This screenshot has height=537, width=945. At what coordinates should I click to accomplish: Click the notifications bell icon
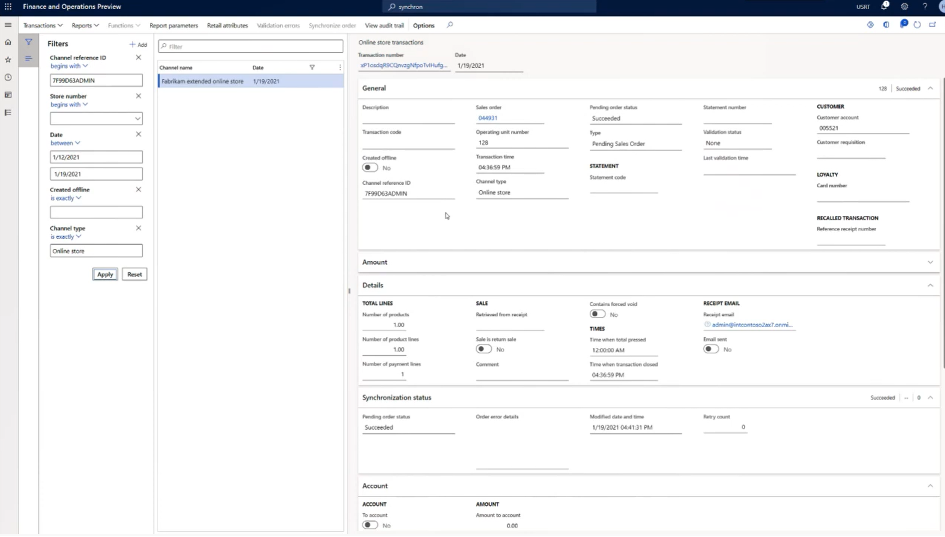pyautogui.click(x=885, y=7)
